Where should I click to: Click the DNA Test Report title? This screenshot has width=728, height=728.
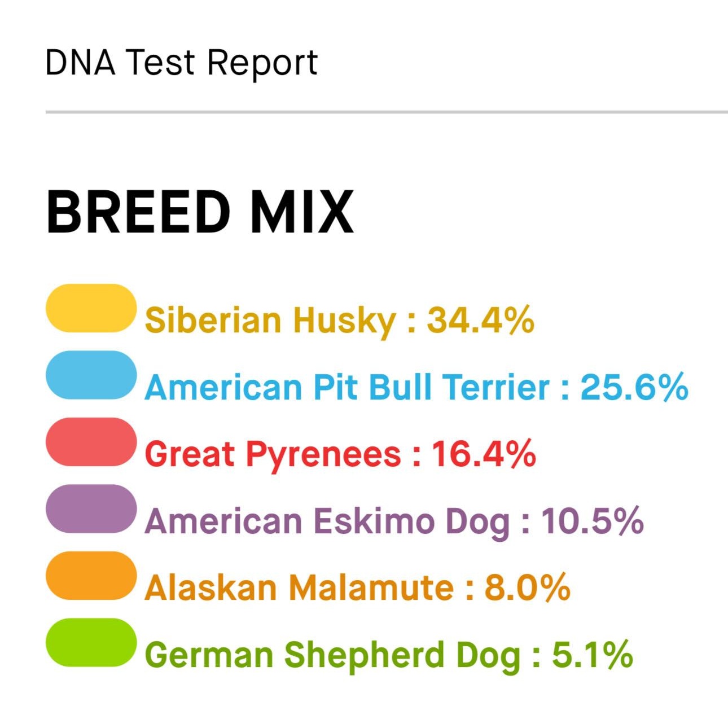click(x=181, y=62)
